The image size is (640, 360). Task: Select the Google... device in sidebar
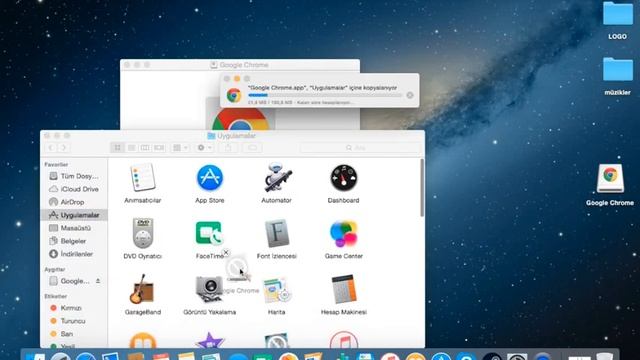pos(69,281)
